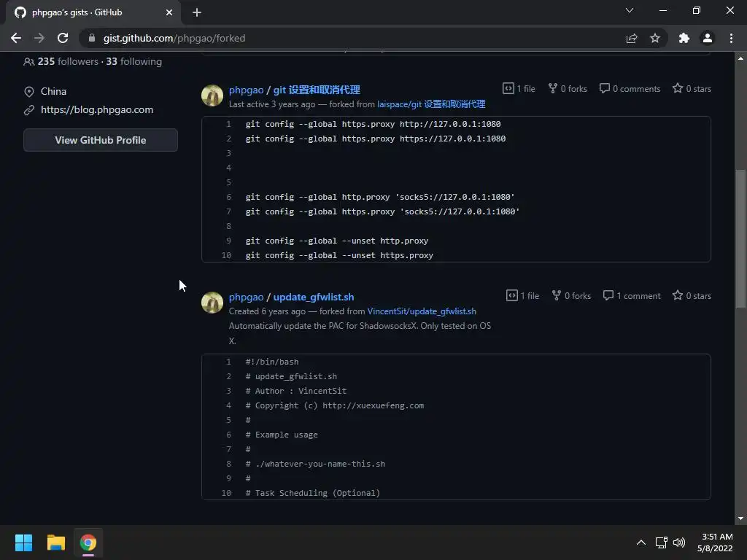Open the Chrome profile icon
This screenshot has height=560, width=747.
click(x=708, y=38)
